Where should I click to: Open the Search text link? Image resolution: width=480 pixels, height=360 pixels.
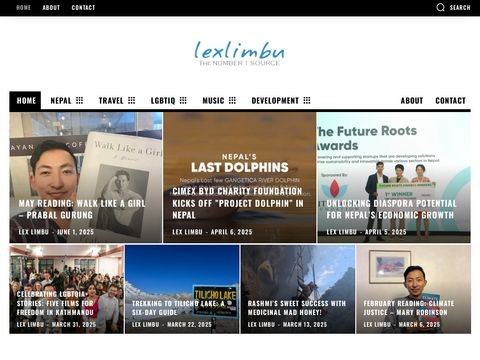coord(460,8)
